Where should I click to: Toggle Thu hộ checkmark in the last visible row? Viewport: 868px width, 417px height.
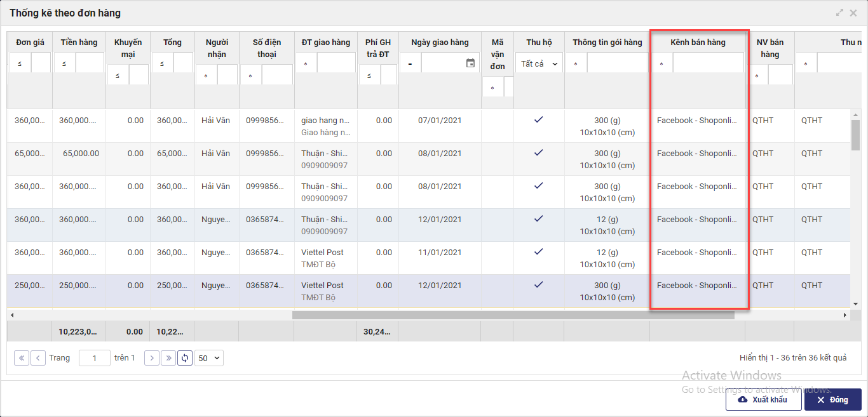click(x=539, y=284)
